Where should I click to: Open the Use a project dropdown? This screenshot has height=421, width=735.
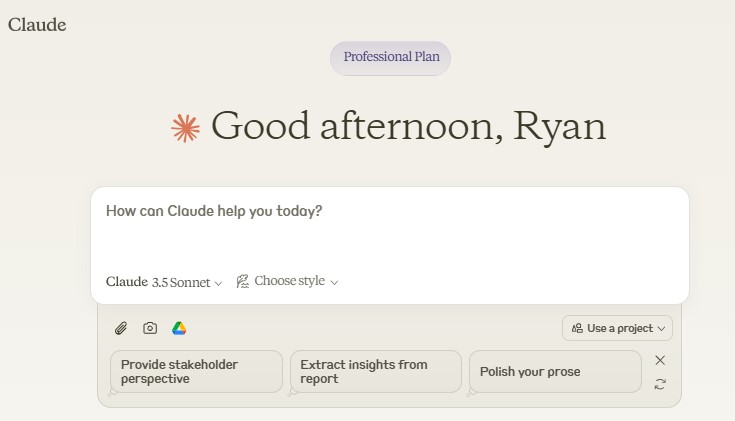pyautogui.click(x=618, y=328)
